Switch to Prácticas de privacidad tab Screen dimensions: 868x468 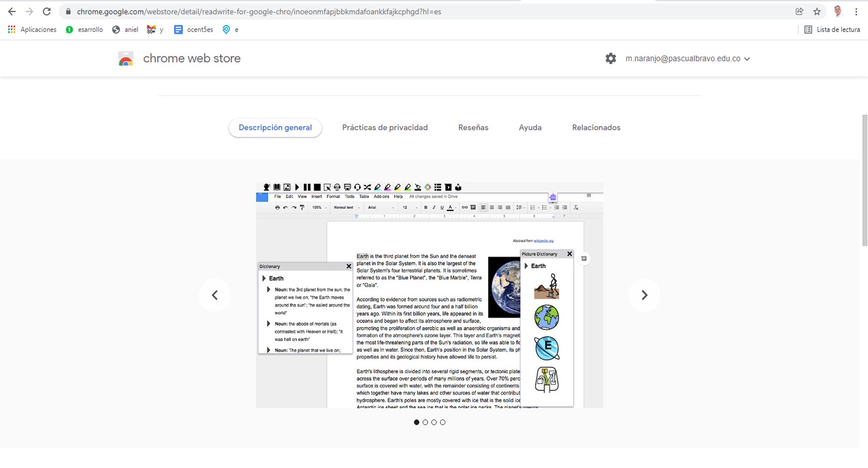[x=385, y=128]
